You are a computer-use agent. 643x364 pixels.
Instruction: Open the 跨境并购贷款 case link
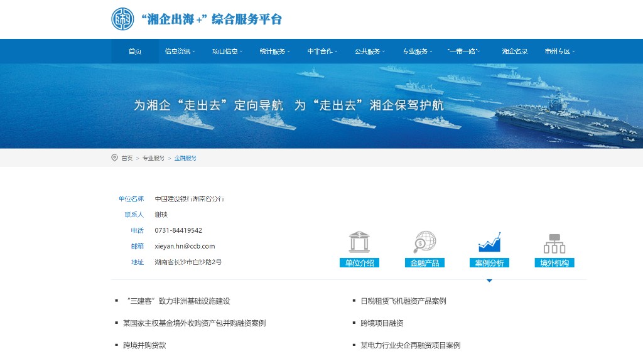144,345
